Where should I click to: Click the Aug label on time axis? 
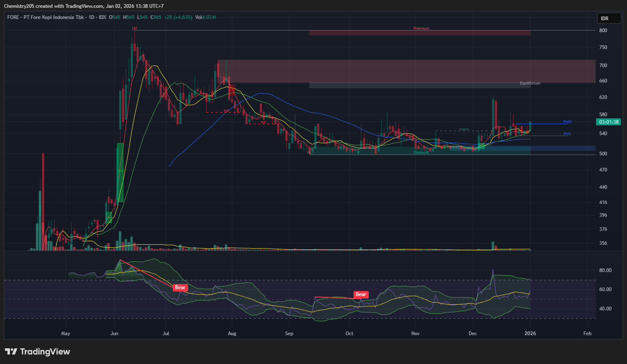(232, 333)
